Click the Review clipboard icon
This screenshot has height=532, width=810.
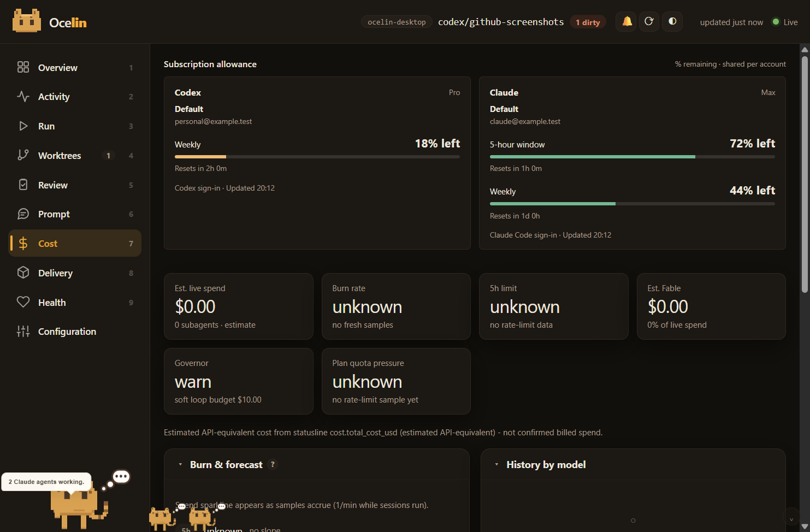[x=23, y=185]
